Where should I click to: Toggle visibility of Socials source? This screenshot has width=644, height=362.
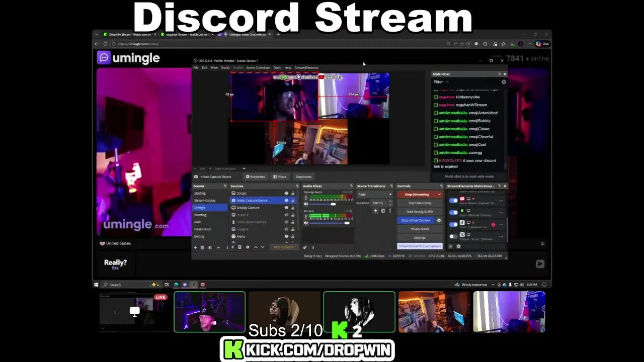coord(286,193)
